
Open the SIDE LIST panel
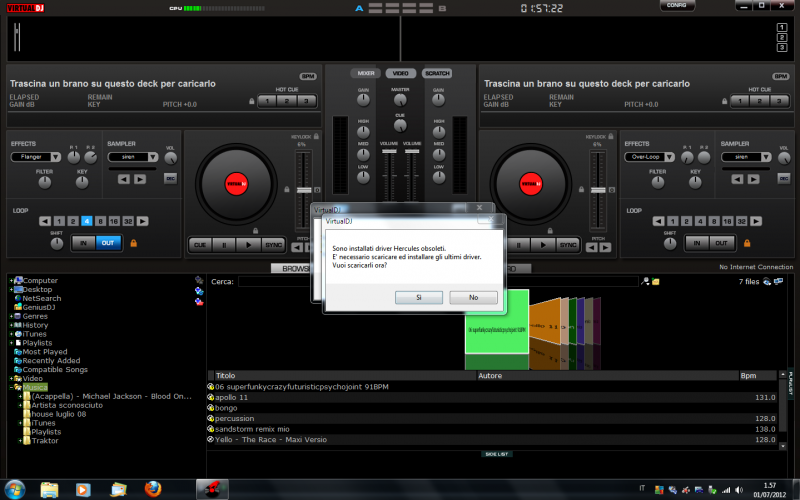[496, 454]
